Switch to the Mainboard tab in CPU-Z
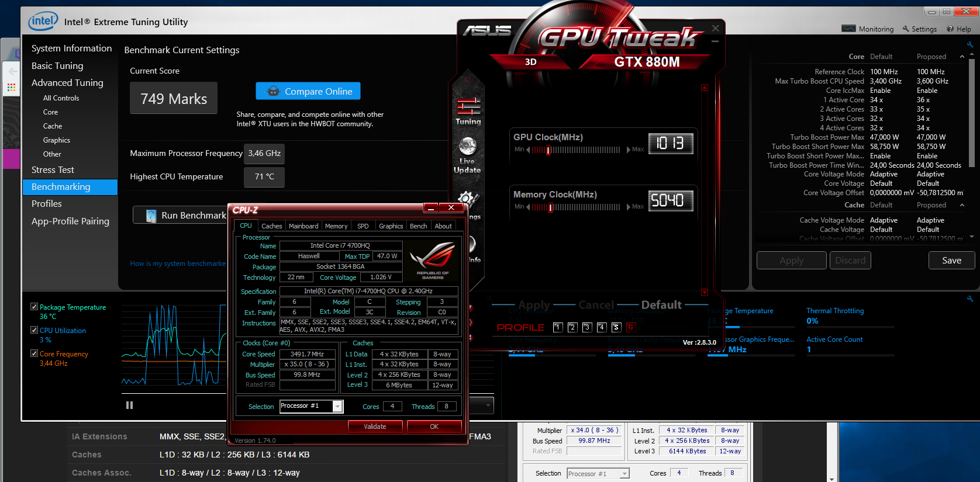 (x=303, y=226)
